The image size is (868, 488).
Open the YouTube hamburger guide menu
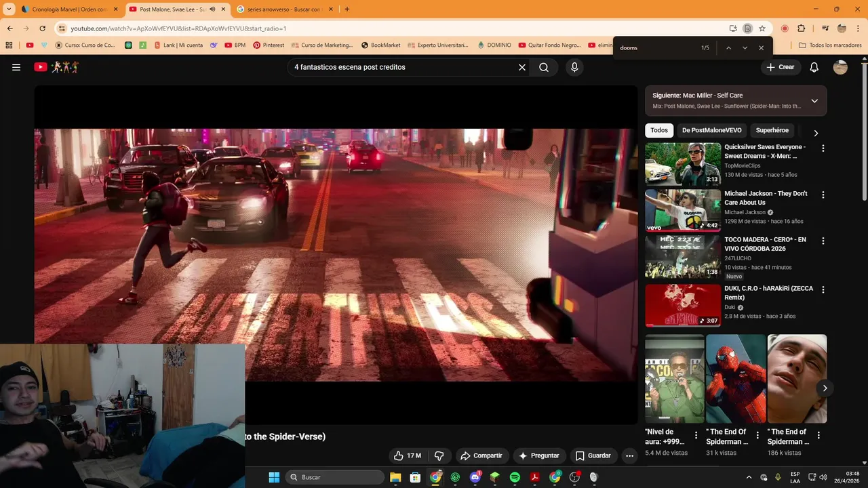click(x=16, y=67)
